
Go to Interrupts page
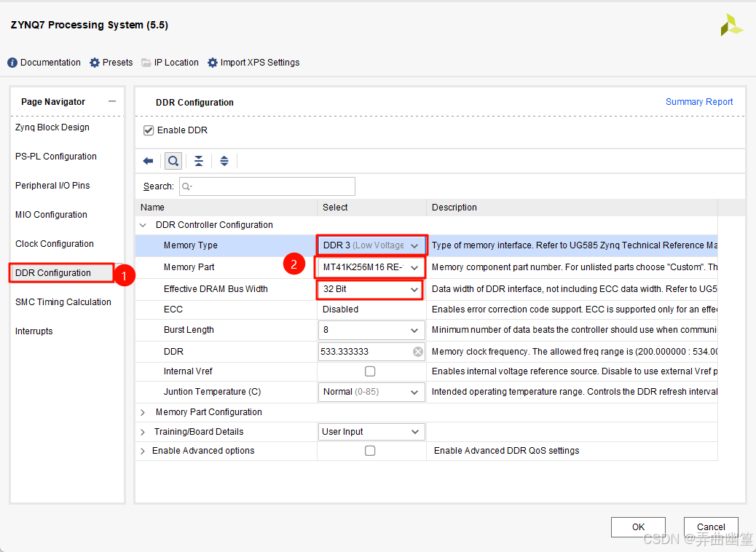point(34,331)
